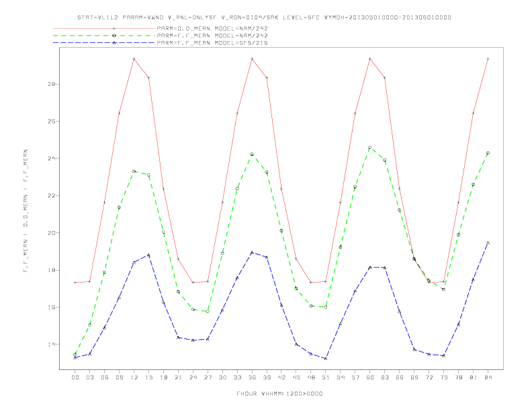Click blue triangle marker at hour 15
The width and height of the screenshot is (532, 411).
[148, 255]
